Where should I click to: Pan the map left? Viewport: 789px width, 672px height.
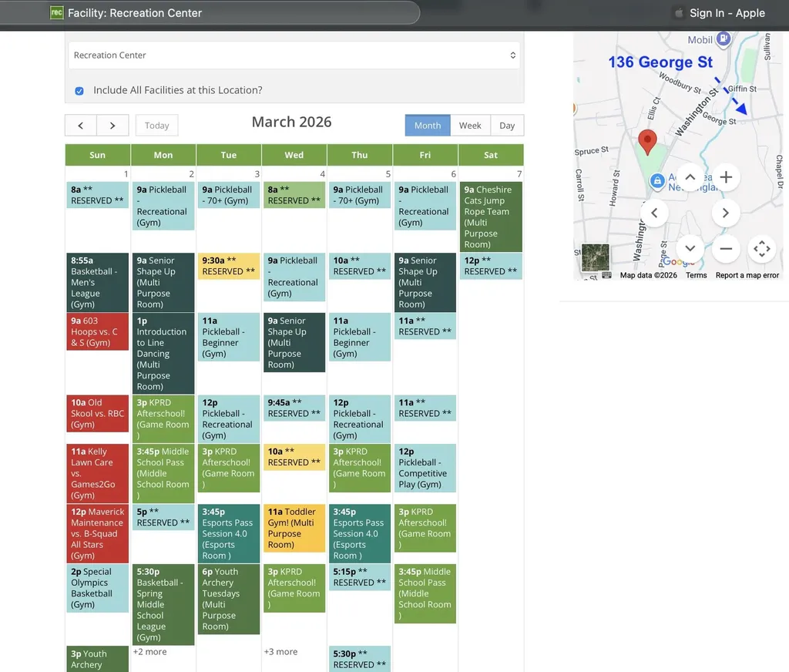click(x=654, y=213)
